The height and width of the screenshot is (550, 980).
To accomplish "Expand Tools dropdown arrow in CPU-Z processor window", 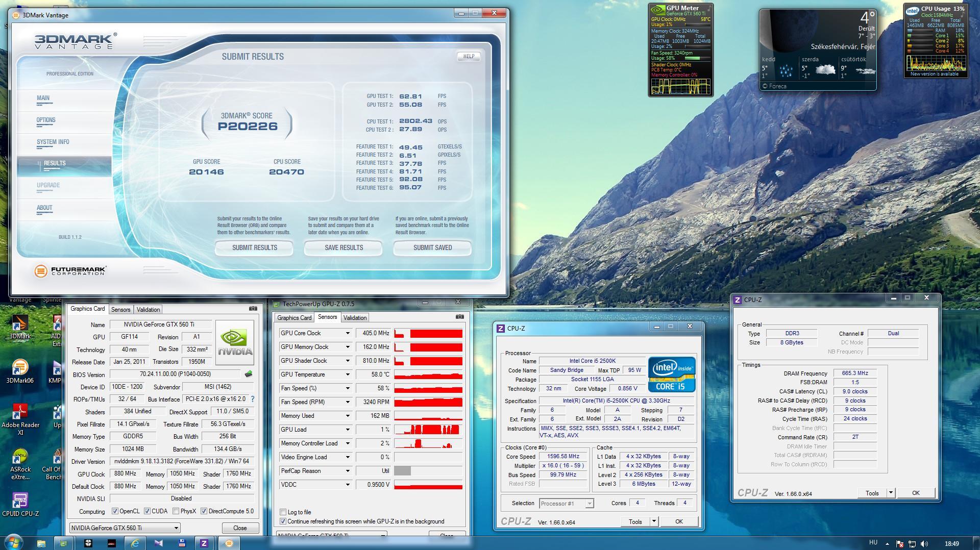I will point(654,521).
